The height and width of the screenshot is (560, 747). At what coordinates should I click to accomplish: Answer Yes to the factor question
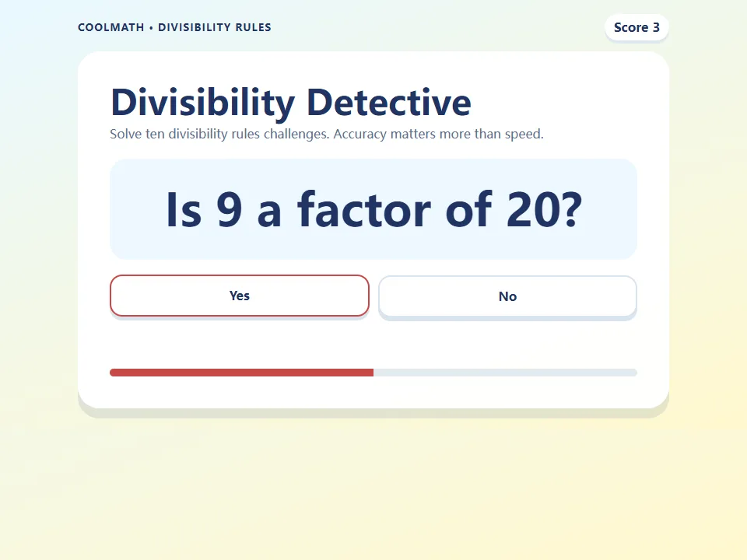click(x=239, y=296)
